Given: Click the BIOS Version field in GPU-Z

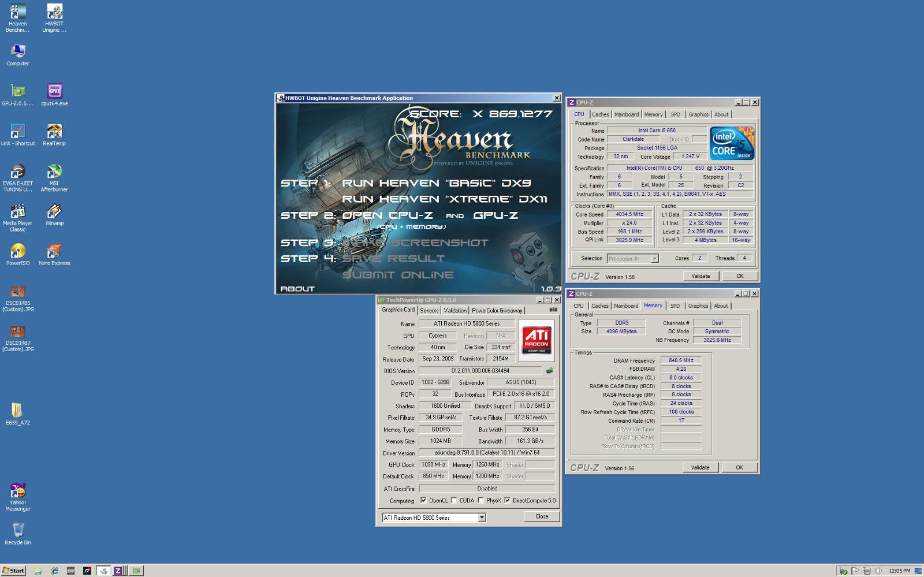Looking at the screenshot, I should pyautogui.click(x=480, y=371).
